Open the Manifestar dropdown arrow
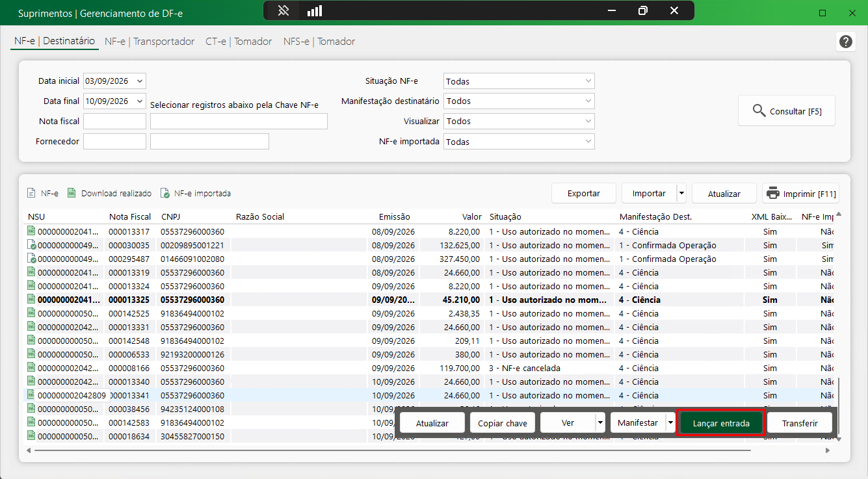 pyautogui.click(x=670, y=423)
